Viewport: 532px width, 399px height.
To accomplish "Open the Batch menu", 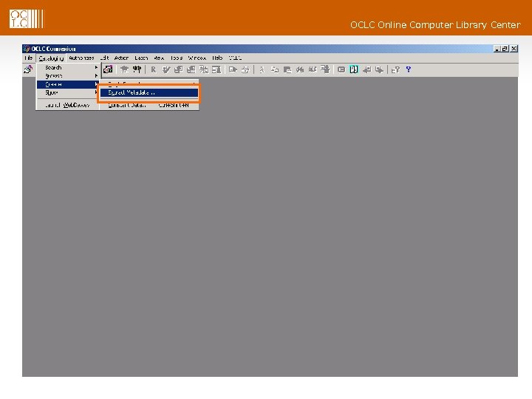I will coord(141,58).
